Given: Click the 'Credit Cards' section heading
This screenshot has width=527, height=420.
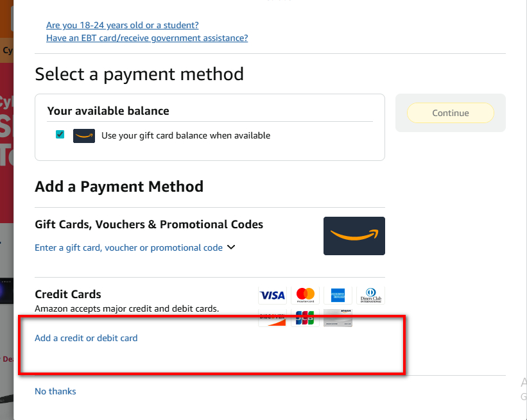Looking at the screenshot, I should pyautogui.click(x=68, y=294).
